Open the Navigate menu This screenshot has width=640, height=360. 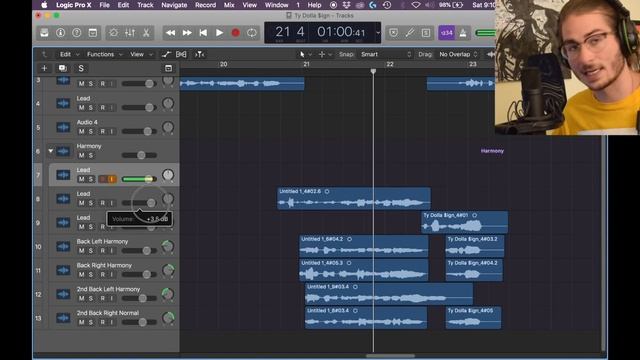pyautogui.click(x=174, y=5)
